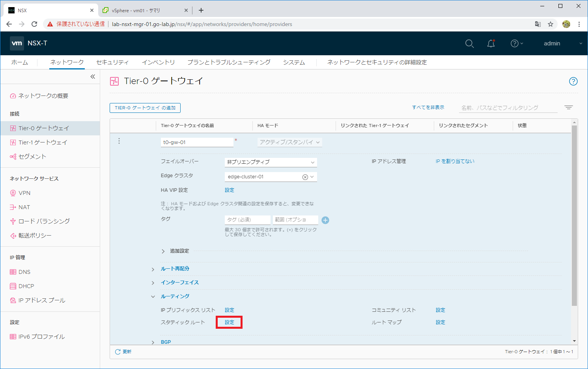The height and width of the screenshot is (369, 588).
Task: Click IP を割り当てない link
Action: (x=455, y=161)
